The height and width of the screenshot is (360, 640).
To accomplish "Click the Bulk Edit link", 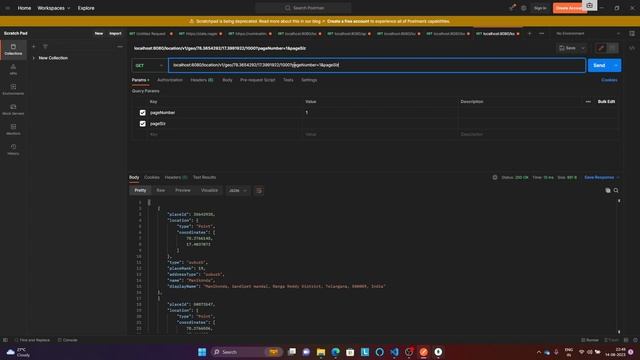I will tap(606, 102).
